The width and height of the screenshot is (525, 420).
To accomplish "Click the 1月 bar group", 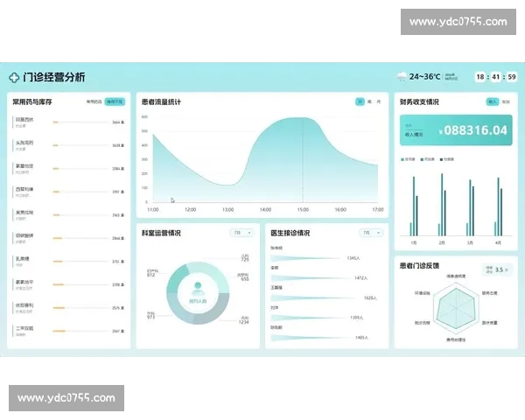I will pos(414,206).
